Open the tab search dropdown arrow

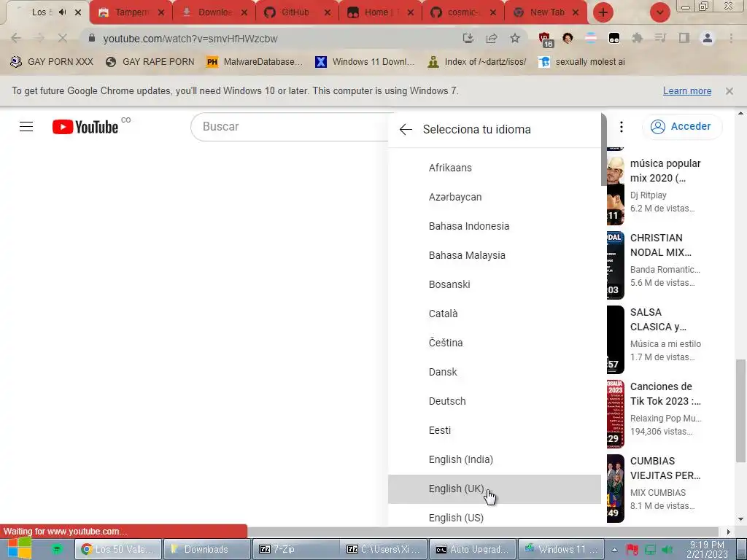(659, 12)
